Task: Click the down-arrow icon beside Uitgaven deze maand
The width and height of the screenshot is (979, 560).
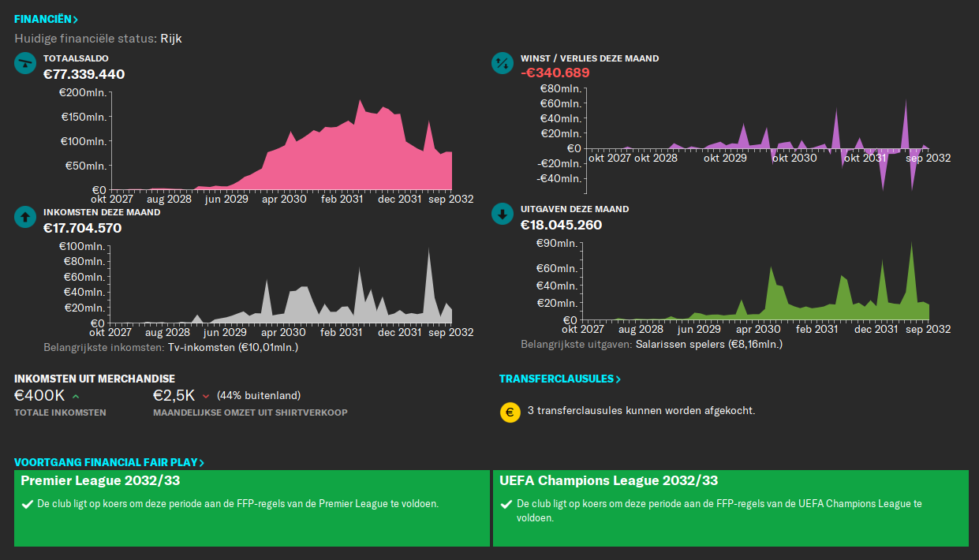Action: [503, 215]
